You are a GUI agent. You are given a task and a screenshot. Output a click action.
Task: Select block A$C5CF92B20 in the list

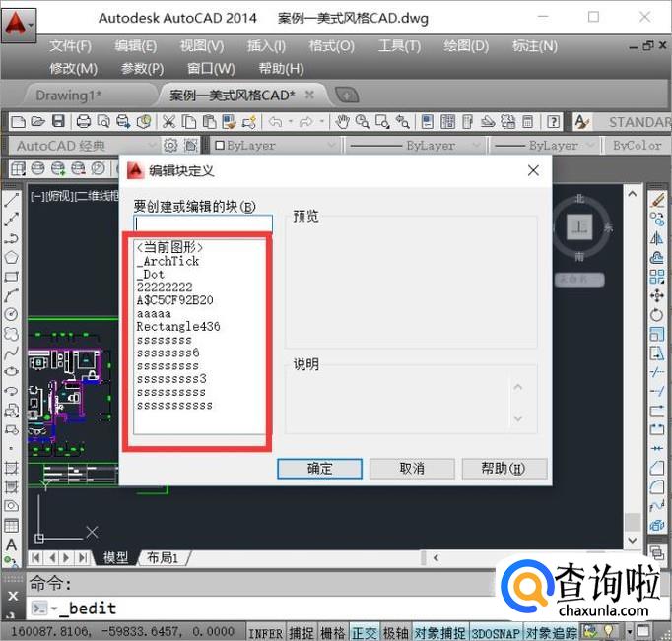174,300
